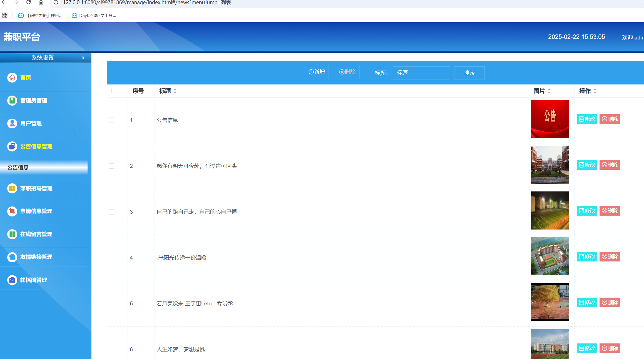Click the 标题 search input field
This screenshot has width=644, height=359.
pos(421,73)
